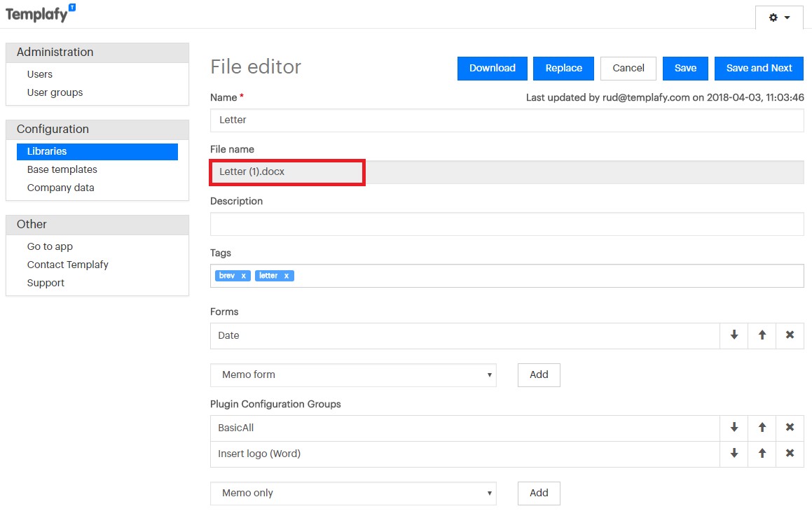Click the Cancel button
The image size is (812, 511).
628,69
